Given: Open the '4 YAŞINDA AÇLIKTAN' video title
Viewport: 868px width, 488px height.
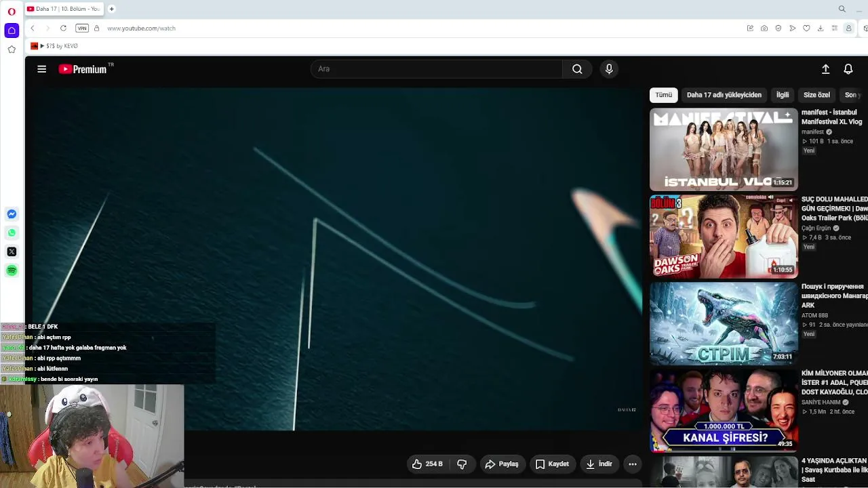Looking at the screenshot, I should [835, 470].
